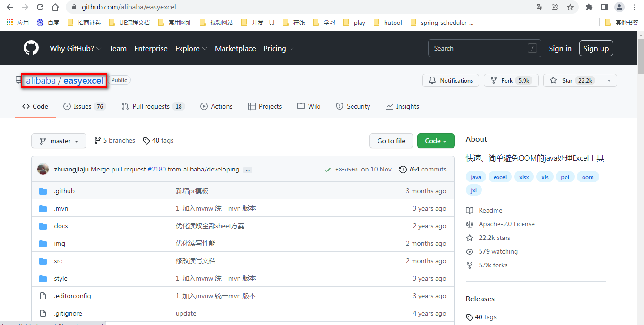The width and height of the screenshot is (644, 325).
Task: Reload the page with the refresh icon
Action: coord(40,7)
